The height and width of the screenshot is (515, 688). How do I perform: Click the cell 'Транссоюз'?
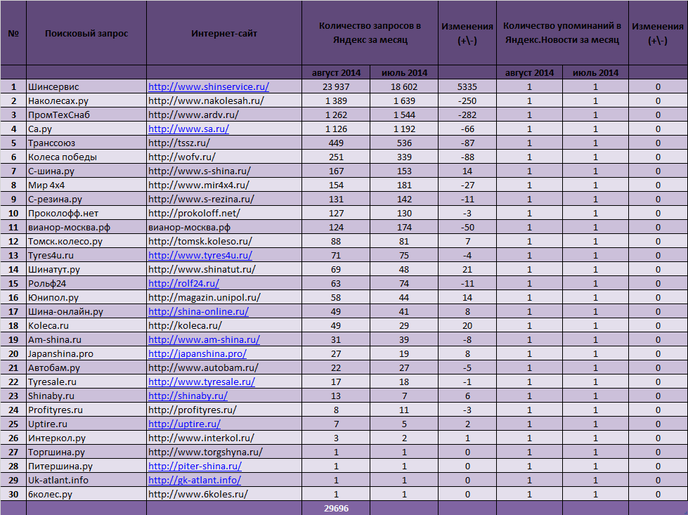click(x=86, y=143)
